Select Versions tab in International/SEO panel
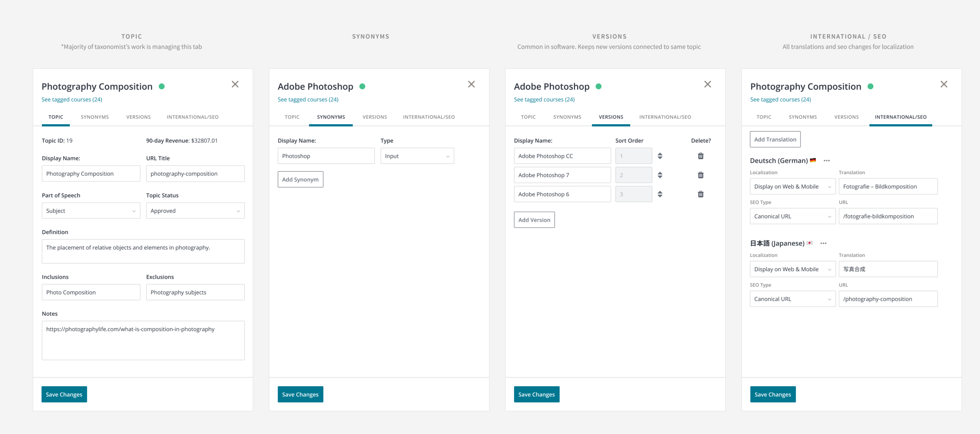 pyautogui.click(x=846, y=117)
